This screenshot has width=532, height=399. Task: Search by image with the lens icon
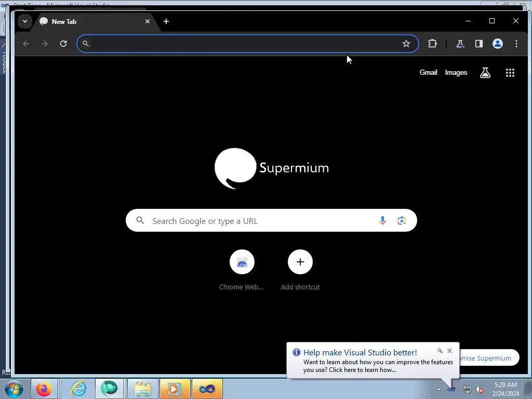point(402,220)
